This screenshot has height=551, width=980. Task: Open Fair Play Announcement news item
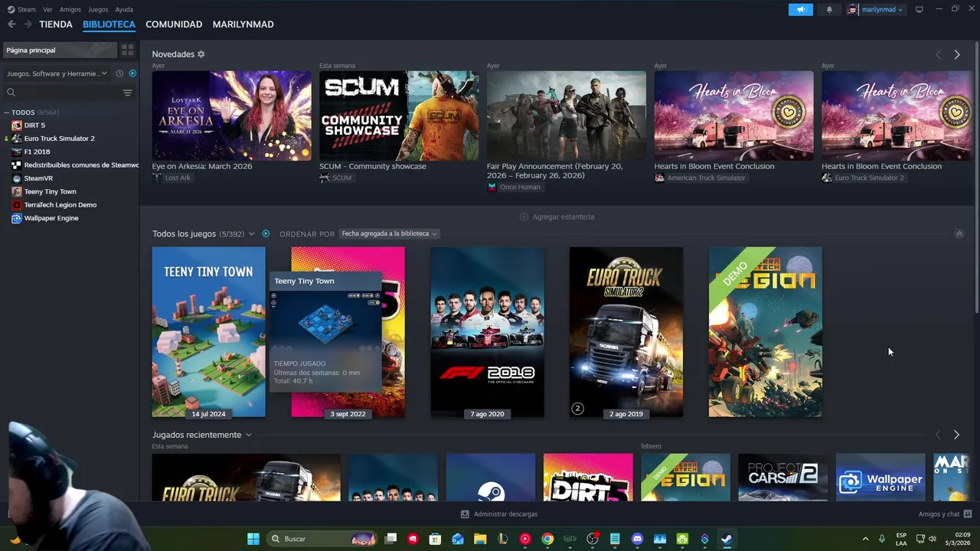(567, 116)
